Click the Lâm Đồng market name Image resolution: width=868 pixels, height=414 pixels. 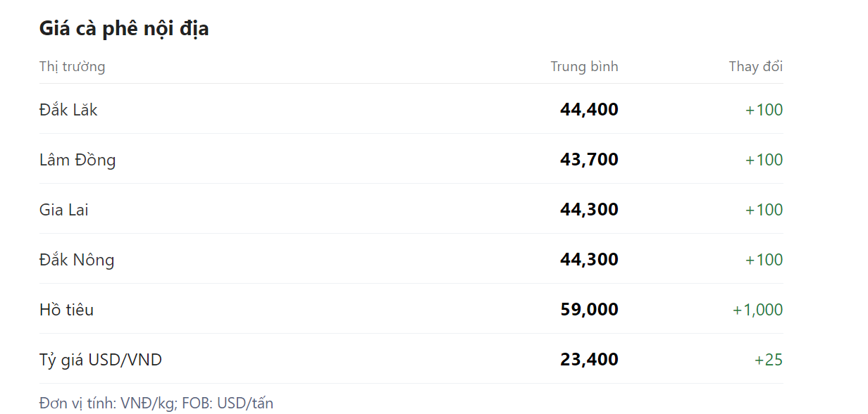(x=77, y=160)
